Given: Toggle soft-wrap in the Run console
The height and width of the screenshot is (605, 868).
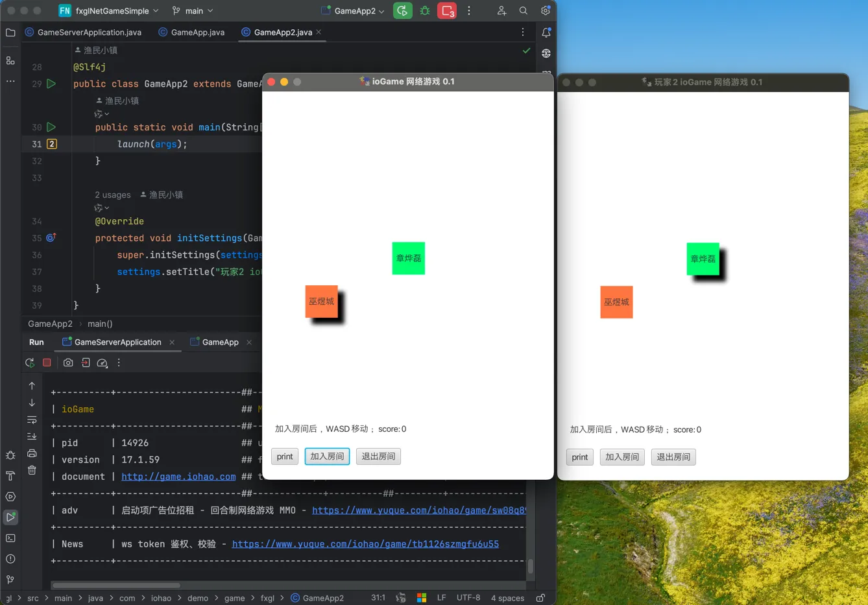Looking at the screenshot, I should (32, 420).
